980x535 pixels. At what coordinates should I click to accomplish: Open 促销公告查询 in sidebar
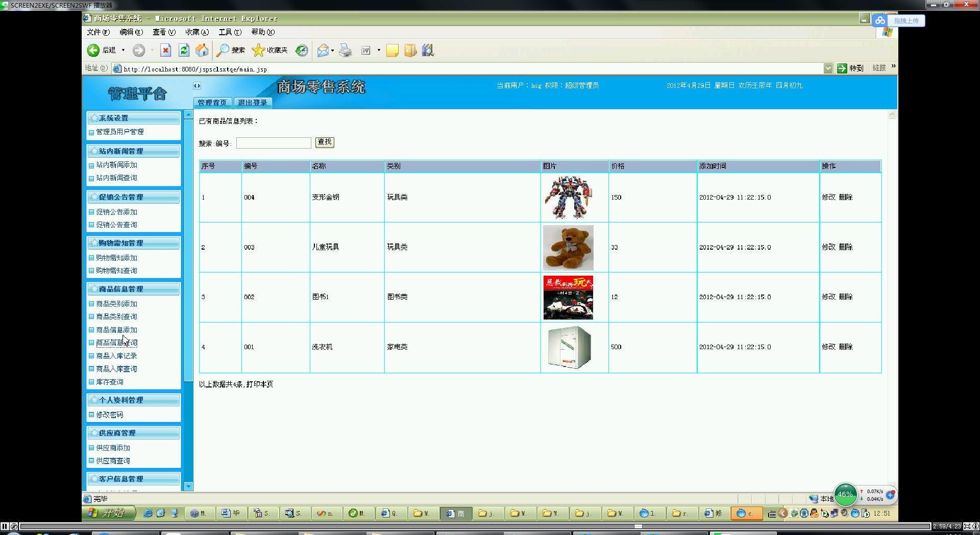(x=117, y=225)
